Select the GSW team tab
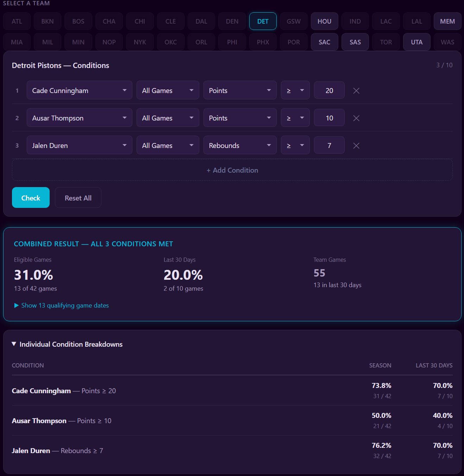The image size is (464, 476). [x=294, y=21]
